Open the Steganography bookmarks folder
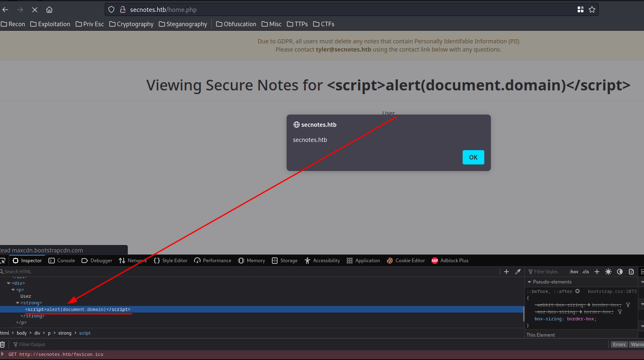Viewport: 644px width, 360px height. pyautogui.click(x=183, y=24)
